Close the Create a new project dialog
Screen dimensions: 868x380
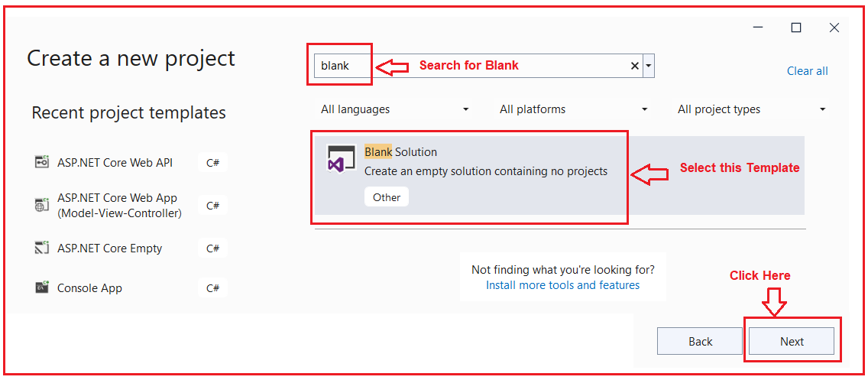tap(834, 28)
